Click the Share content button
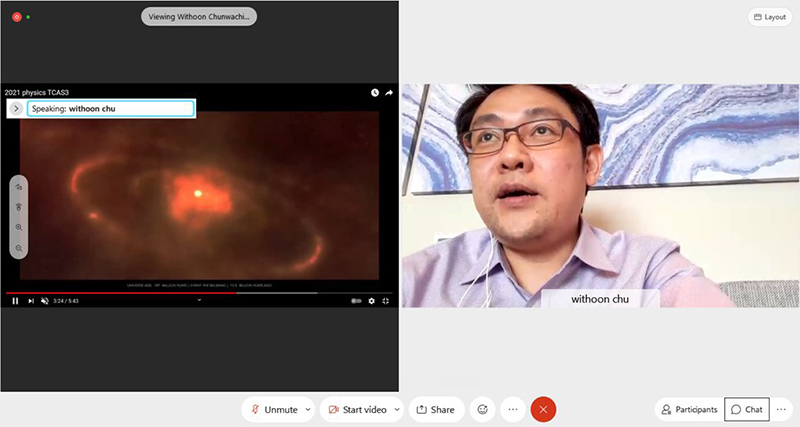Image resolution: width=800 pixels, height=427 pixels. (435, 409)
